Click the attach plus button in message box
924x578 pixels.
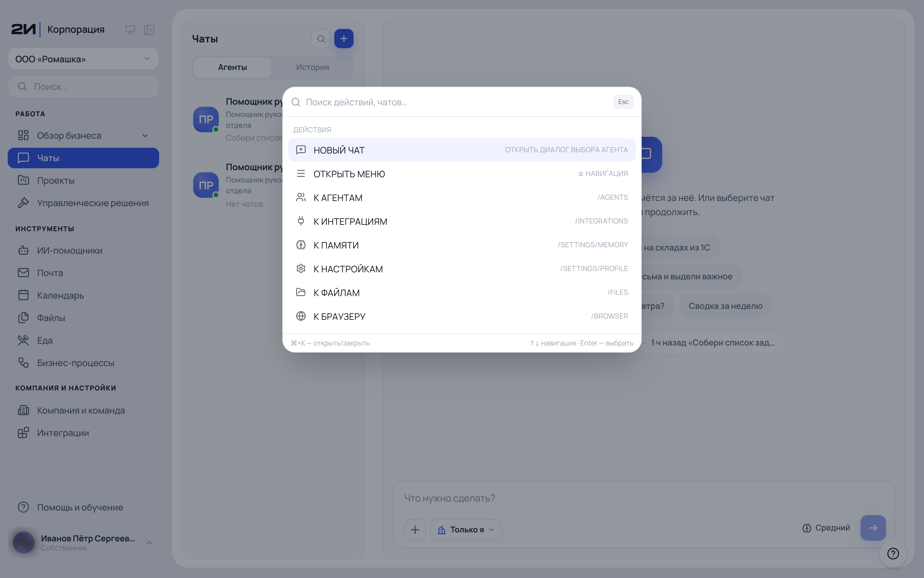coord(415,530)
